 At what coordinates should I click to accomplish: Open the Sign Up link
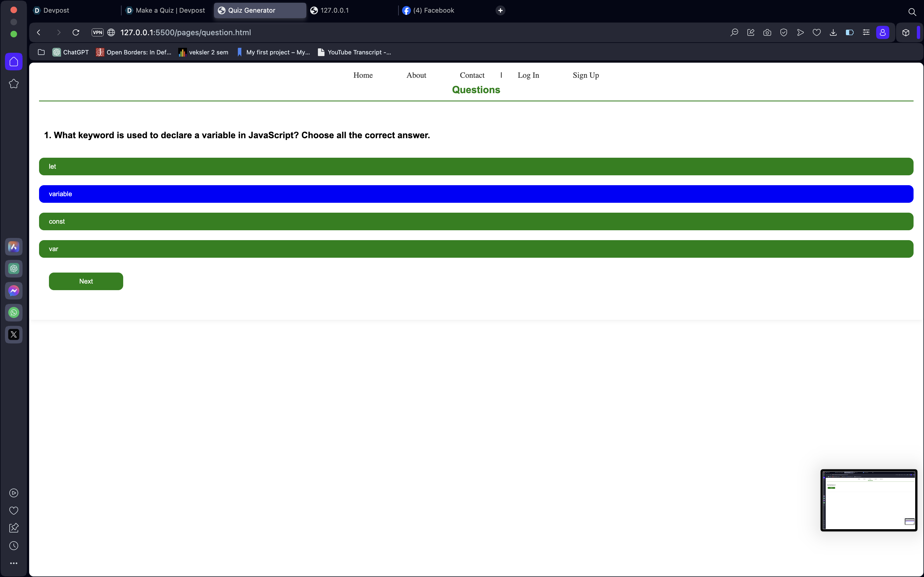585,75
